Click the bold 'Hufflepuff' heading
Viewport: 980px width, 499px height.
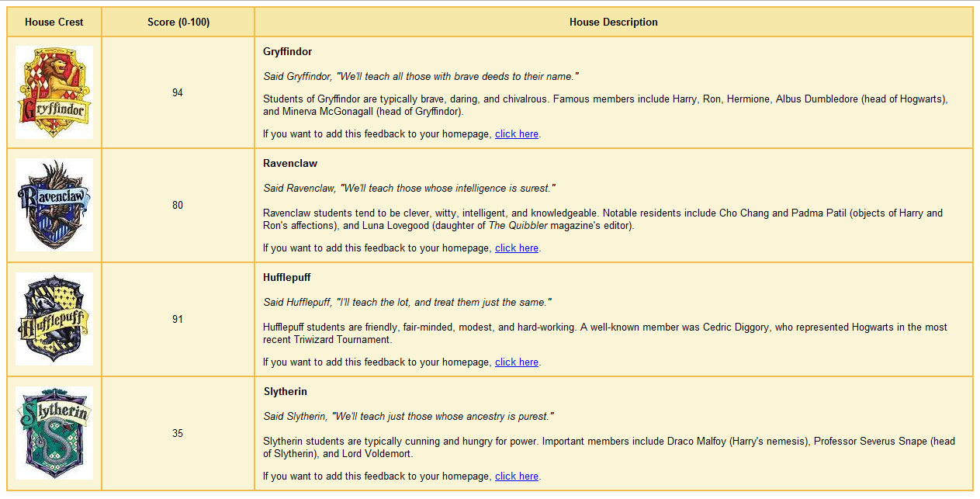pos(287,278)
